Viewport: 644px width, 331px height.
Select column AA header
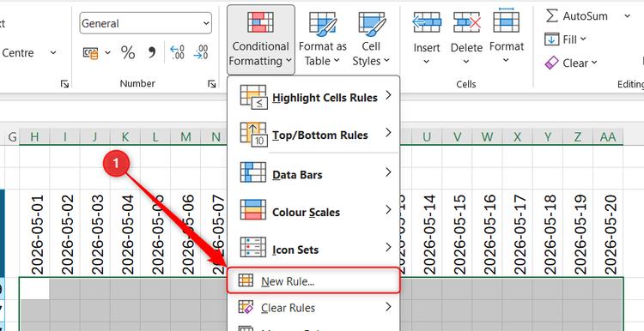(x=608, y=137)
